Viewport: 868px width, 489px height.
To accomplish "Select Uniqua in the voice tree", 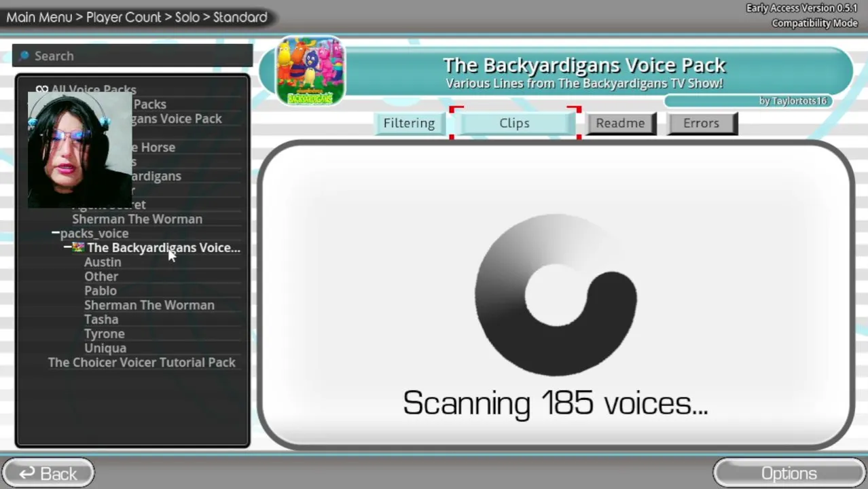I will tap(105, 348).
